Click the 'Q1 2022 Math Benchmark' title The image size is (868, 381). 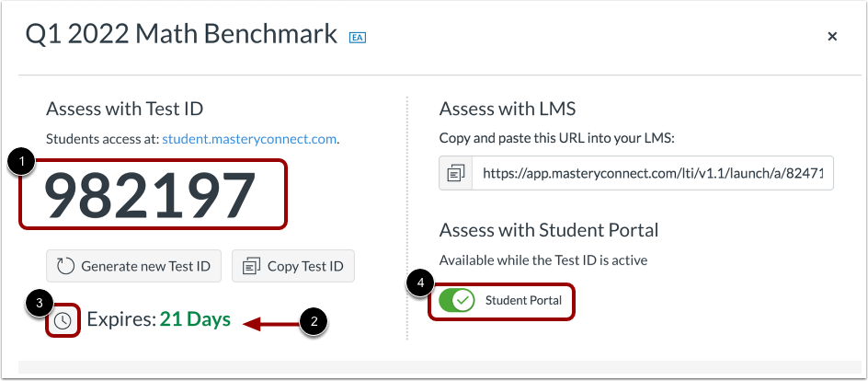181,35
